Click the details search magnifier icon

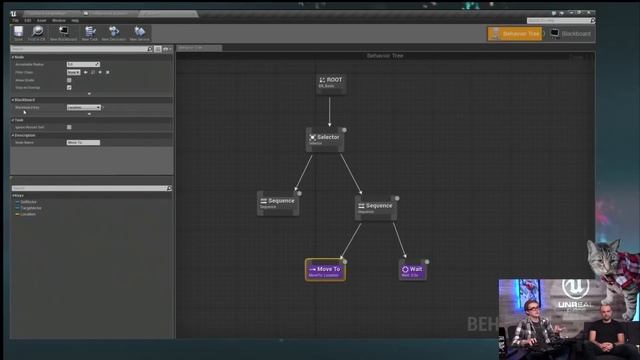149,49
